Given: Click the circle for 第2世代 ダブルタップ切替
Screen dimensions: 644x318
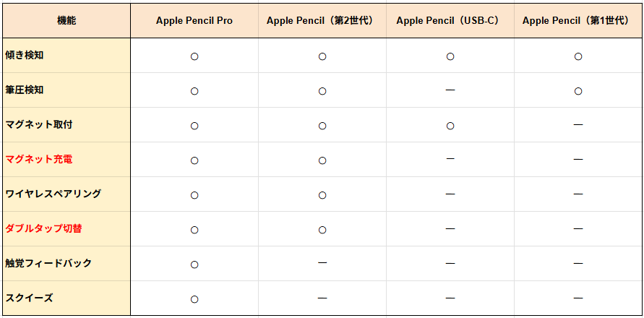Looking at the screenshot, I should click(x=322, y=230).
